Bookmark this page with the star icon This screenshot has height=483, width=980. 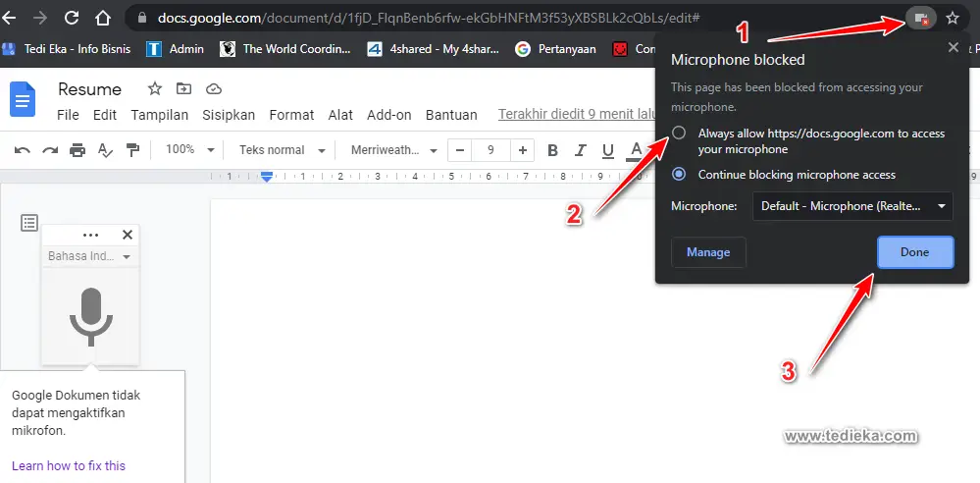tap(952, 18)
